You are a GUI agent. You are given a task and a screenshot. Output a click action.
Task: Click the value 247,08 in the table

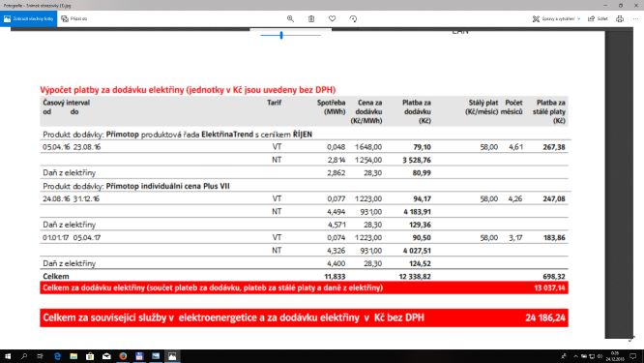click(x=554, y=198)
